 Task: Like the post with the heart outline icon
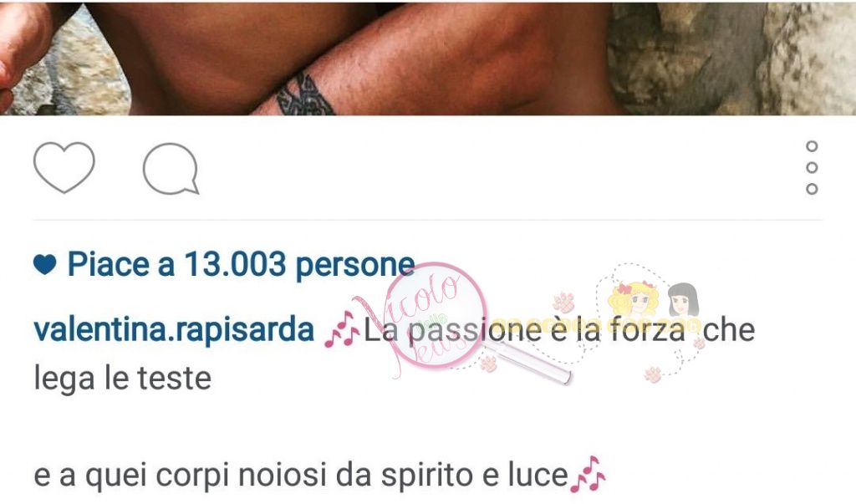click(x=64, y=168)
